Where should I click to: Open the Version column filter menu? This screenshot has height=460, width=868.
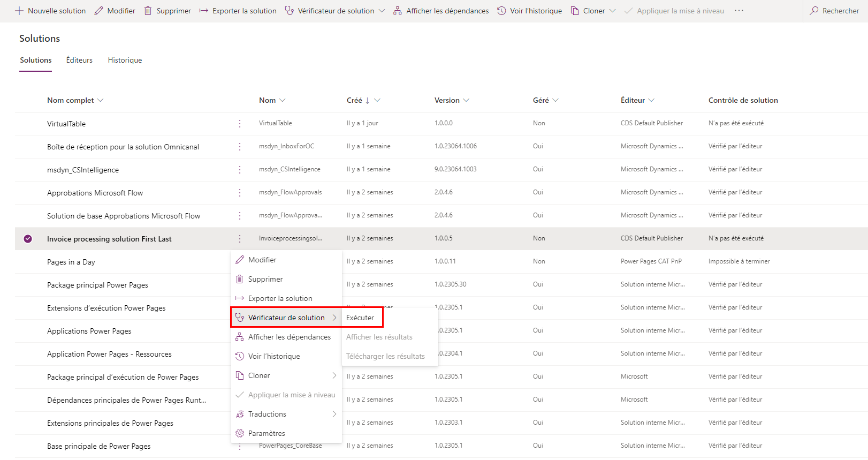tap(466, 100)
